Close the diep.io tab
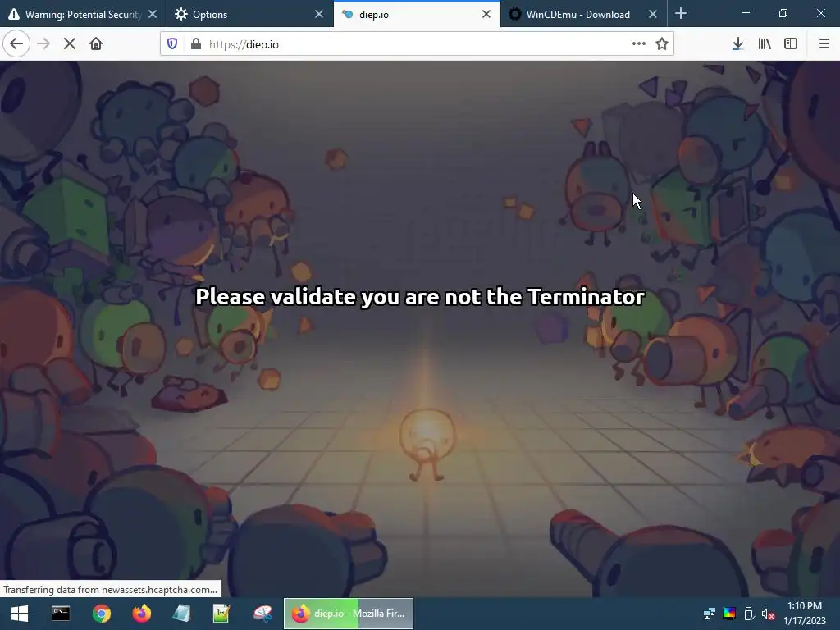 pos(486,15)
